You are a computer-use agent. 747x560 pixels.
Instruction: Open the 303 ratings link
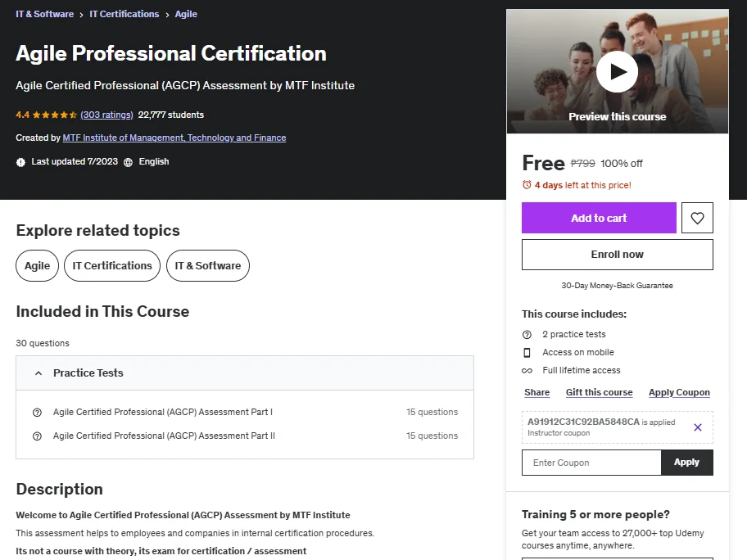(106, 115)
